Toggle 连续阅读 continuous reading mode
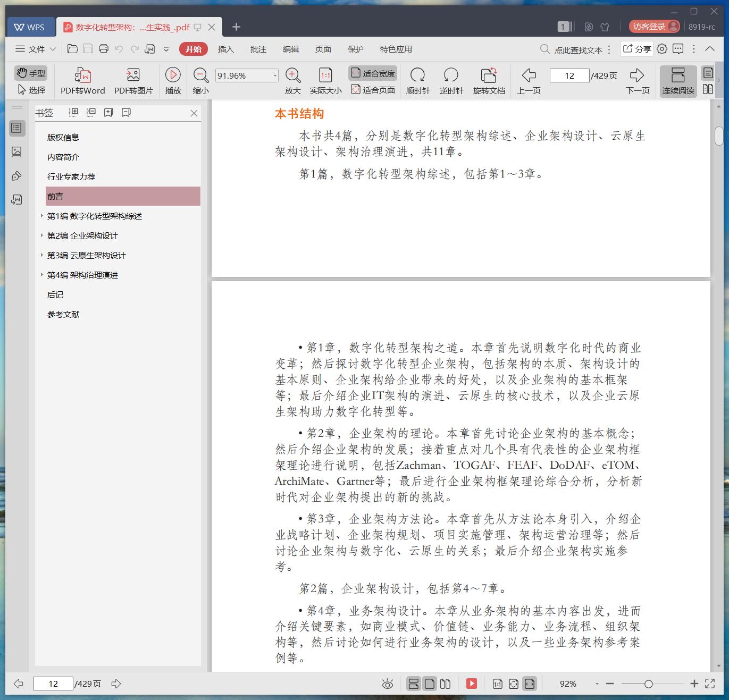 678,81
